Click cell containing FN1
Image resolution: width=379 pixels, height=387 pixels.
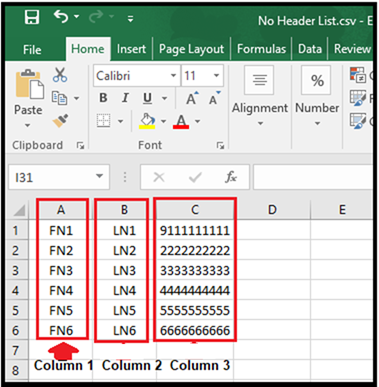point(61,230)
